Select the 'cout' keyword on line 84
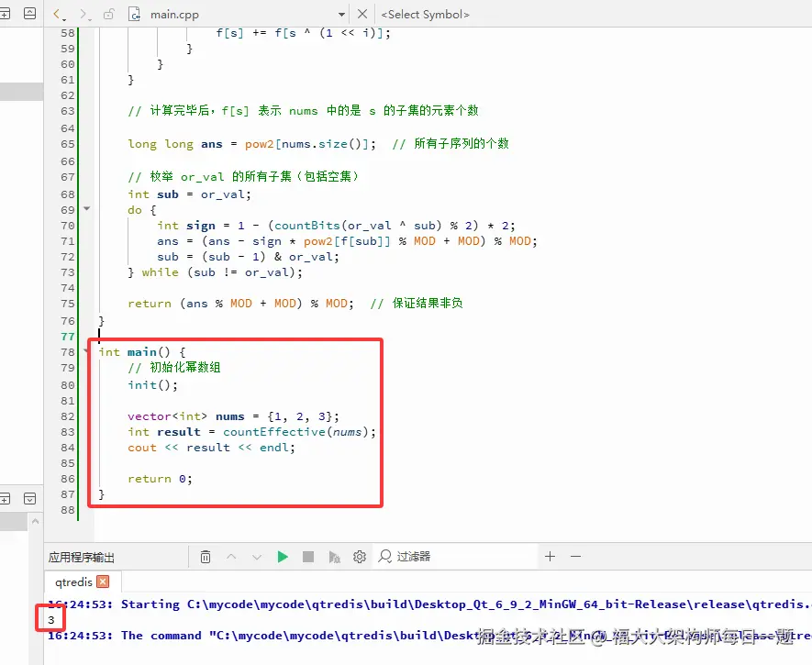 (142, 448)
